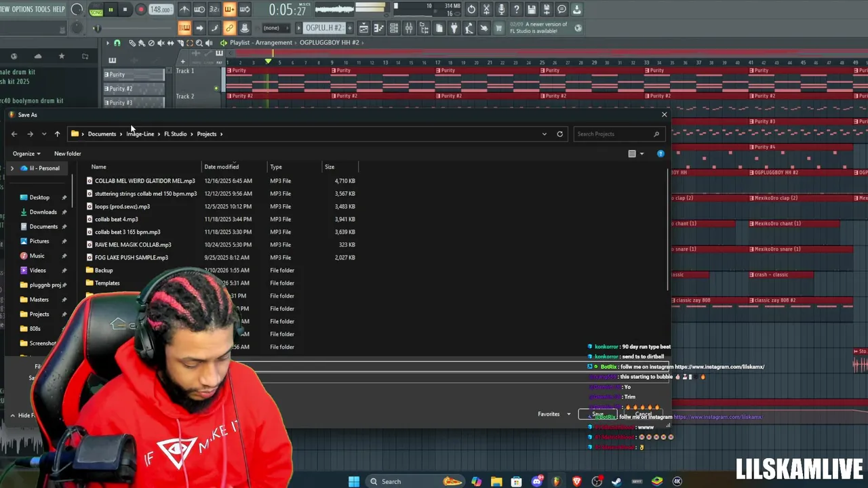This screenshot has height=488, width=868.
Task: Toggle the highlighted overdub/blend recording icon
Action: 229,9
